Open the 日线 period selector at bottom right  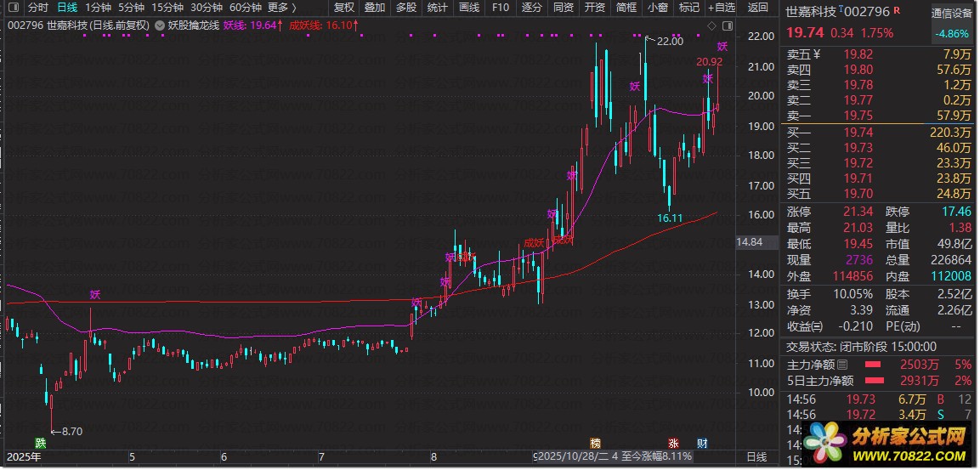(756, 457)
